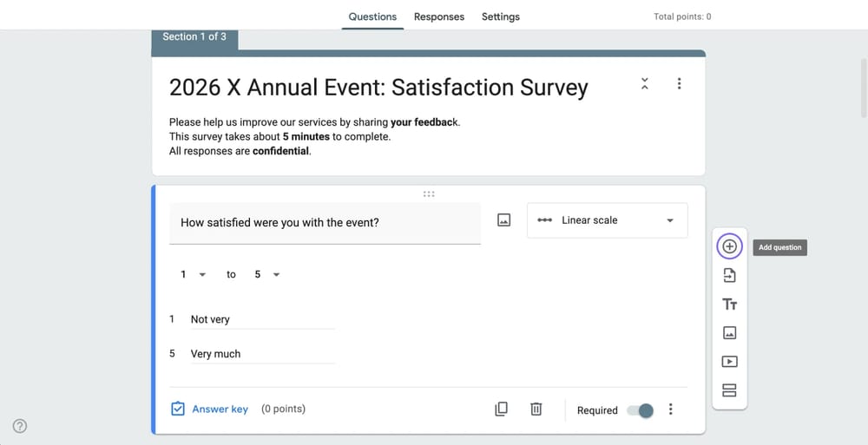This screenshot has width=868, height=445.
Task: Open the scale maximum value dropdown
Action: click(266, 274)
